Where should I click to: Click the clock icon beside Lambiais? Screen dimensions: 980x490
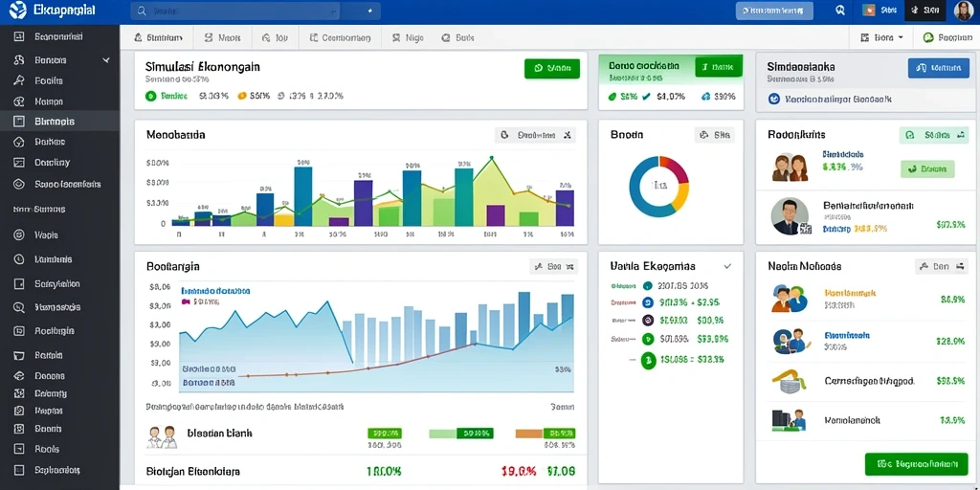point(19,258)
